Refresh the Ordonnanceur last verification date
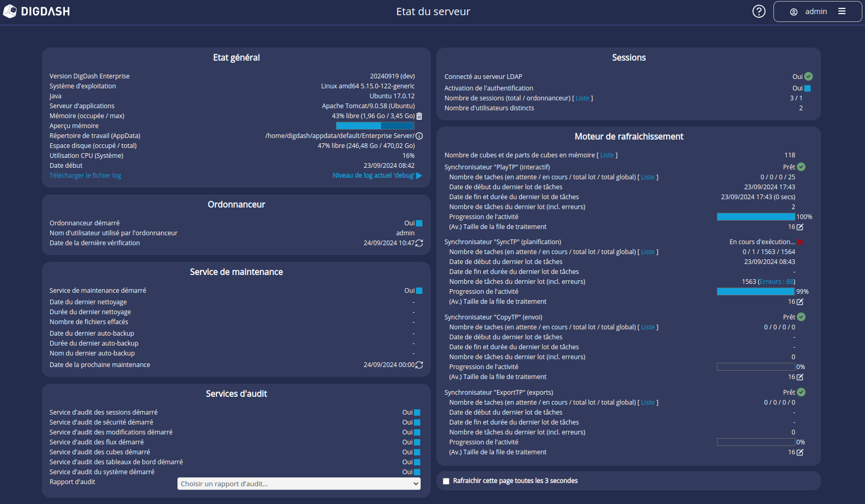 click(x=419, y=243)
